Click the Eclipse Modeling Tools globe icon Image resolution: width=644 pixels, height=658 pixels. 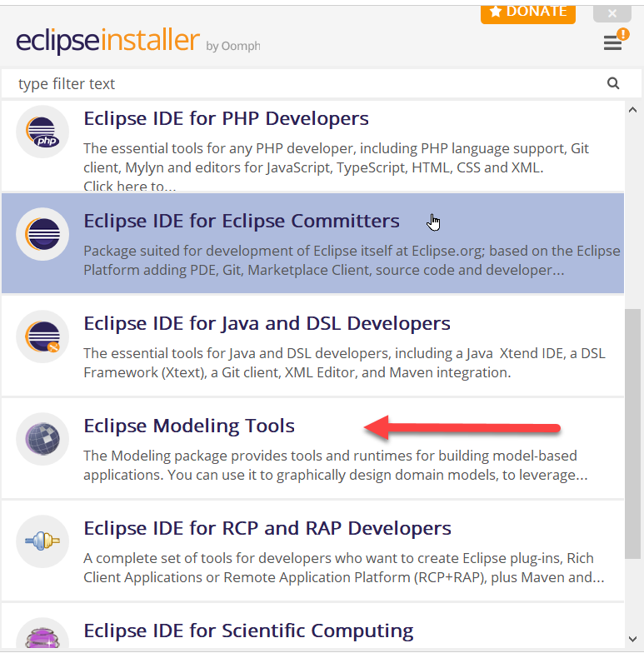point(42,439)
